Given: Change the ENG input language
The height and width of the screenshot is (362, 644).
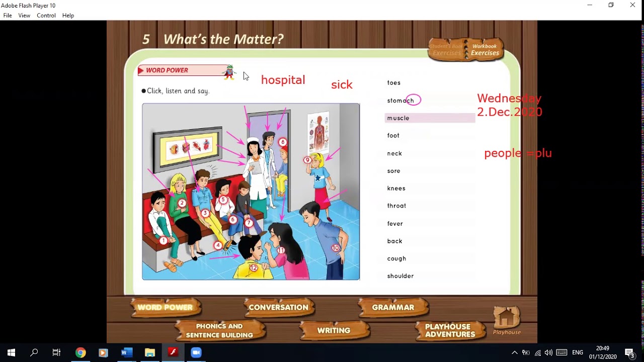Looking at the screenshot, I should 578,352.
